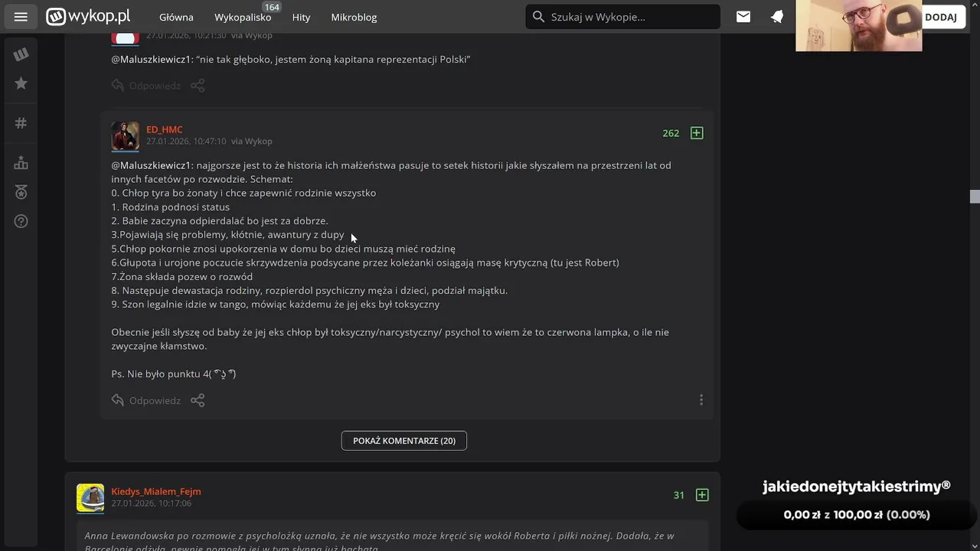Click the page scrollbar thumb
Image resolution: width=980 pixels, height=551 pixels.
click(x=975, y=197)
